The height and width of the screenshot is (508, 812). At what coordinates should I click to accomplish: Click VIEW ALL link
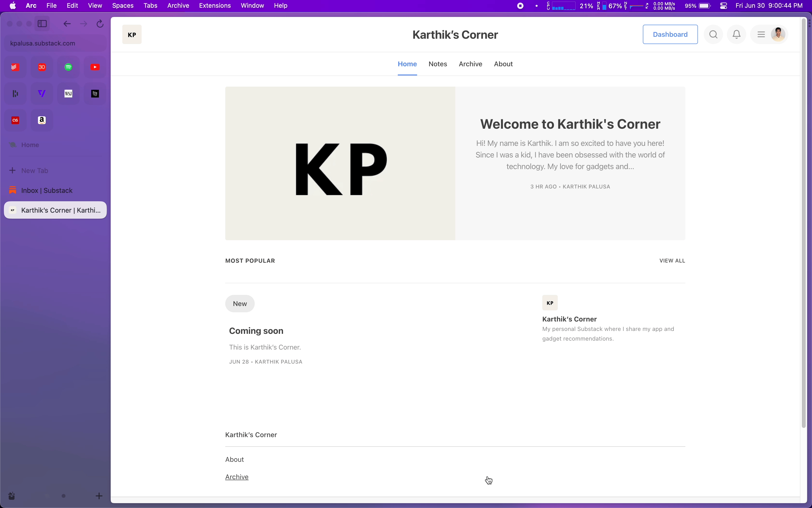(672, 261)
